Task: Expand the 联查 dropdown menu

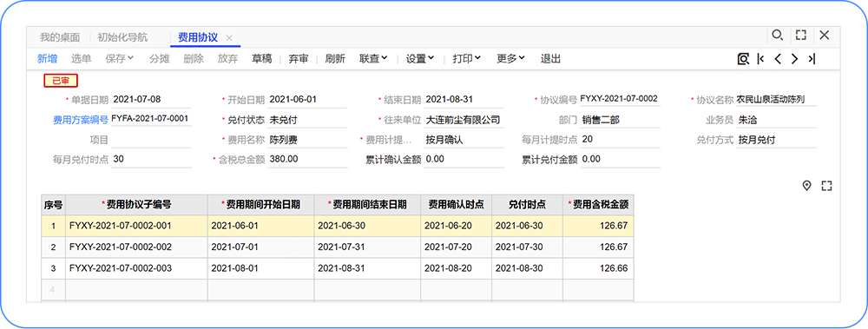Action: tap(373, 59)
